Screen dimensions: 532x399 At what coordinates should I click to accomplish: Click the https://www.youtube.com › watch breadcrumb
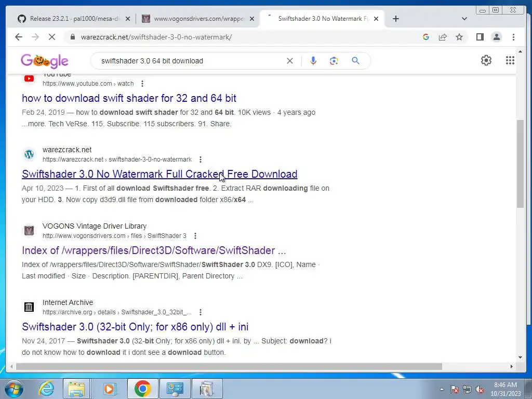88,84
